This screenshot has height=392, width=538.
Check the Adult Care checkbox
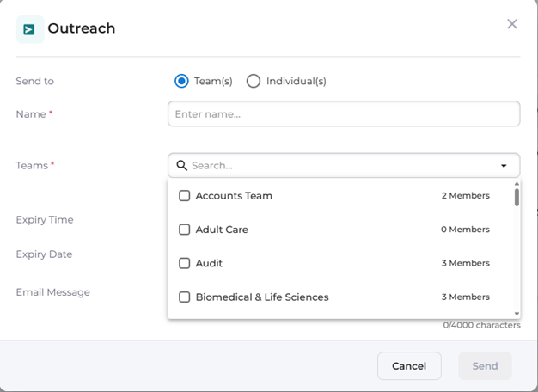[184, 230]
